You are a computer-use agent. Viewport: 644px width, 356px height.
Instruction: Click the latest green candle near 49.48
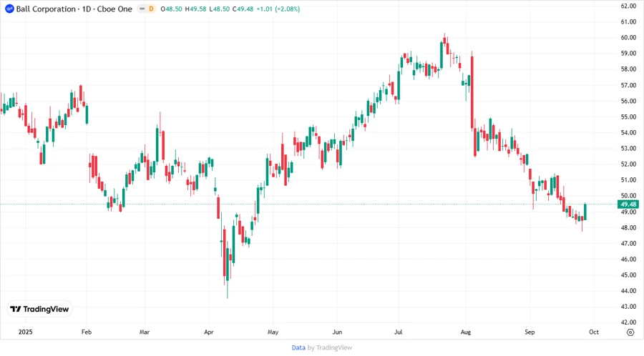(585, 212)
